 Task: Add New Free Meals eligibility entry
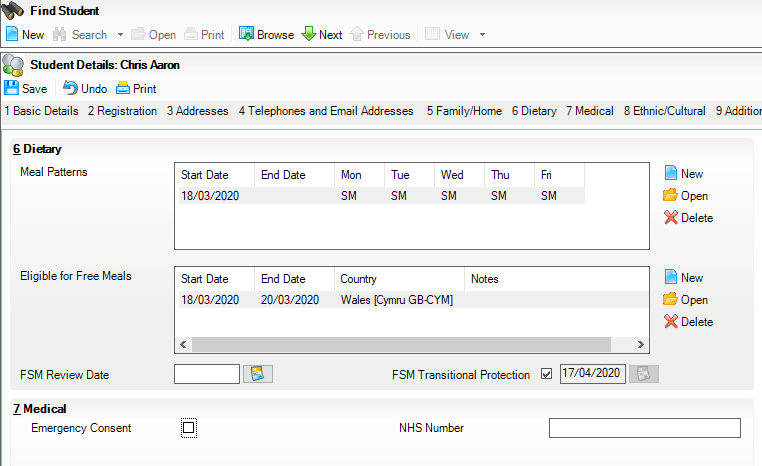click(x=684, y=278)
